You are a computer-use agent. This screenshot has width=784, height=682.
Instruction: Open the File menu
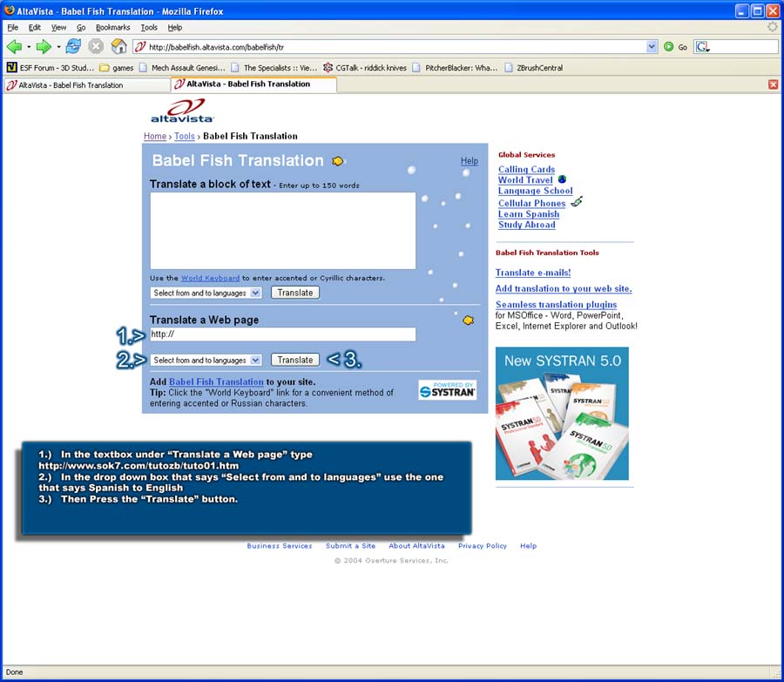pyautogui.click(x=12, y=27)
